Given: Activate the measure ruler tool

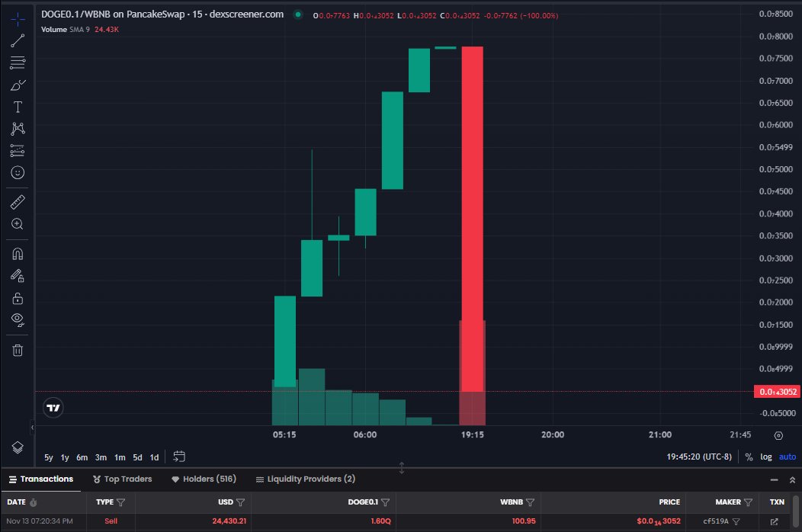Looking at the screenshot, I should [17, 201].
